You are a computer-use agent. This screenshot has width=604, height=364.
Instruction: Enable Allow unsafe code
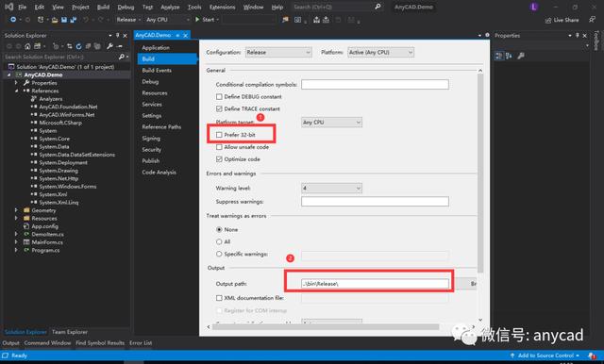click(219, 147)
